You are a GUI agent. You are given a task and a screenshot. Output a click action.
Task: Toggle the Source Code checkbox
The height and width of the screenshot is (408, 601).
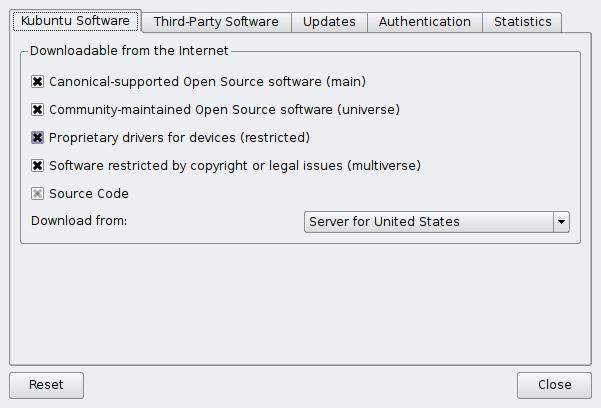[x=38, y=194]
